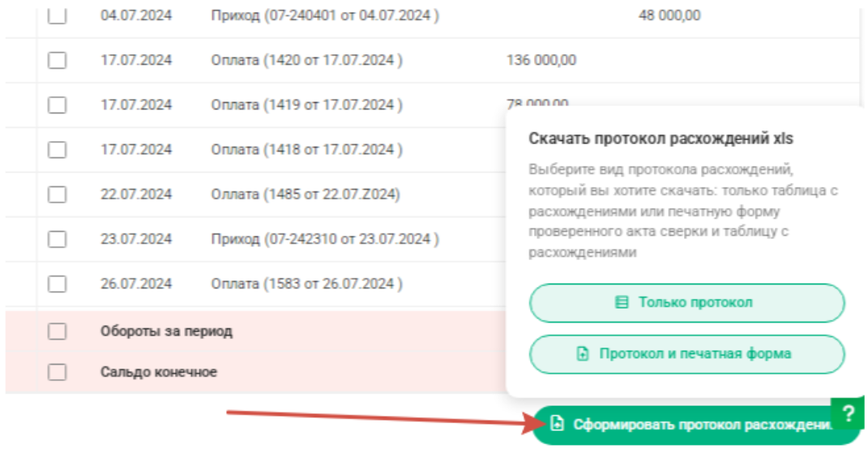Screen dimensions: 868x453
Task: Click the date 04.07.2024
Action: [136, 15]
